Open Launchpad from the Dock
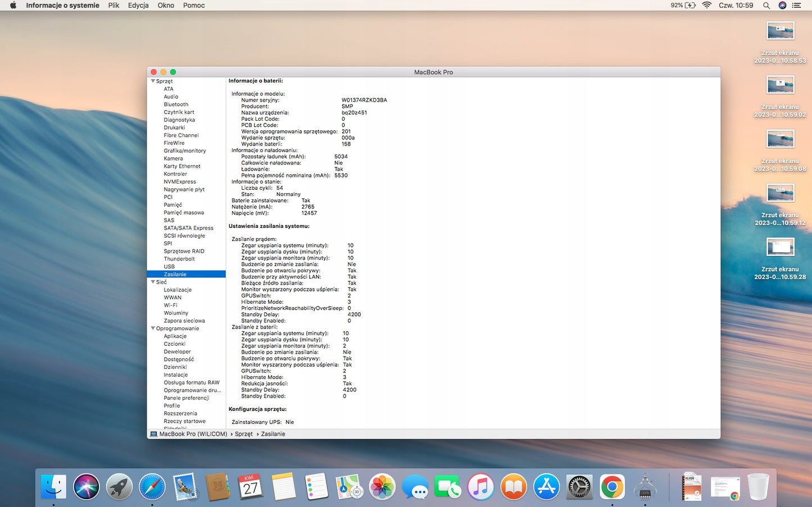This screenshot has width=812, height=507. coord(119,486)
